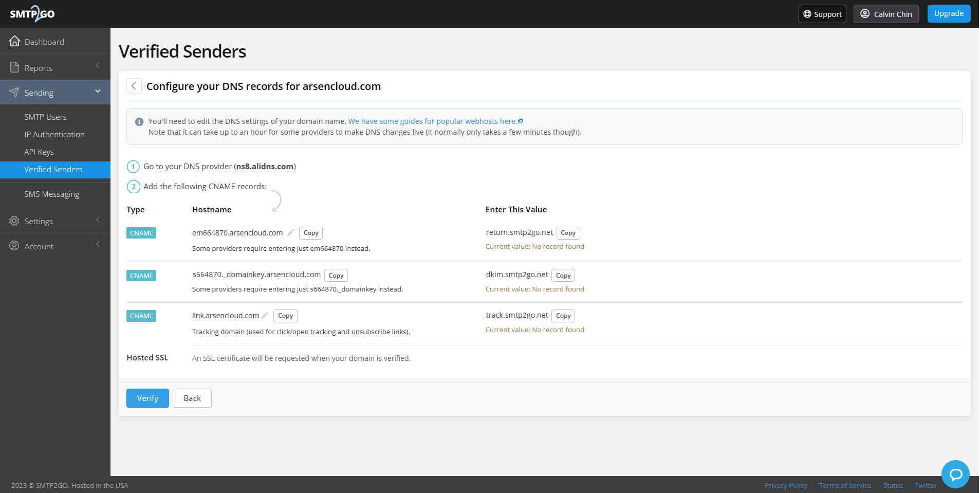Copy link.arsencloud.com hostname
Viewport: 980px width, 493px height.
[x=285, y=316]
